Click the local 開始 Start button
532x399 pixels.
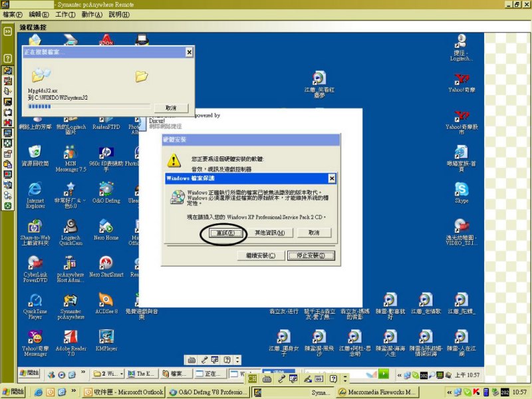pyautogui.click(x=13, y=392)
